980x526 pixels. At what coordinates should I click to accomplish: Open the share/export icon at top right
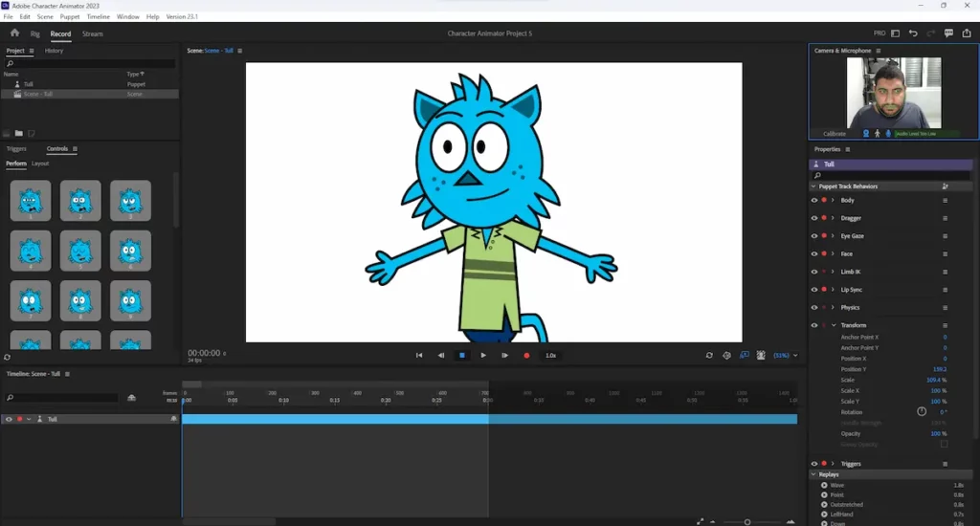click(967, 33)
